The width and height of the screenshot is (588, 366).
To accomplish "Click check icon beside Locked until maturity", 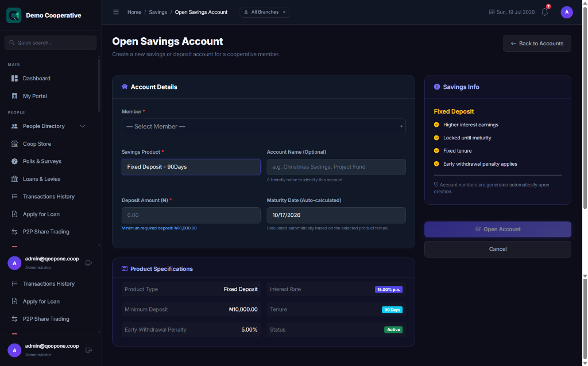I will coord(436,138).
